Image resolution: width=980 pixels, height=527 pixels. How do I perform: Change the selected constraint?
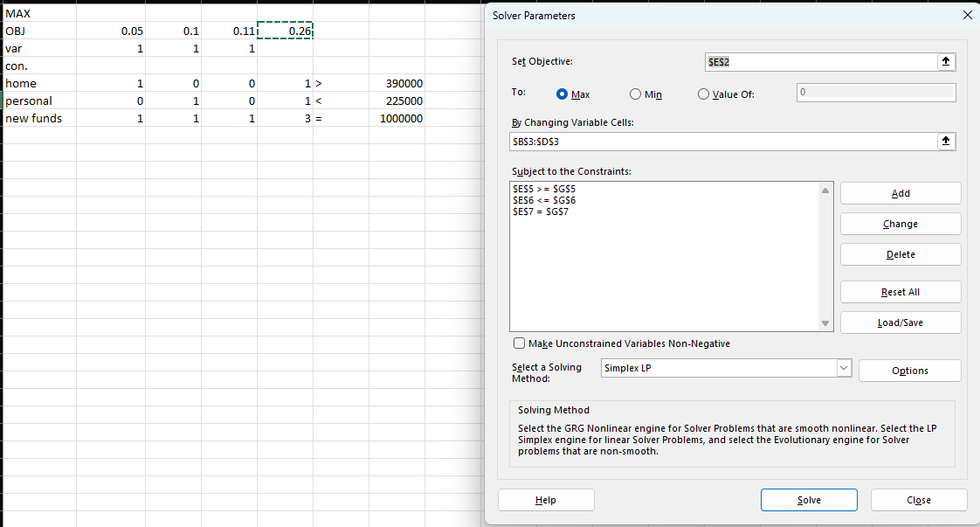900,223
